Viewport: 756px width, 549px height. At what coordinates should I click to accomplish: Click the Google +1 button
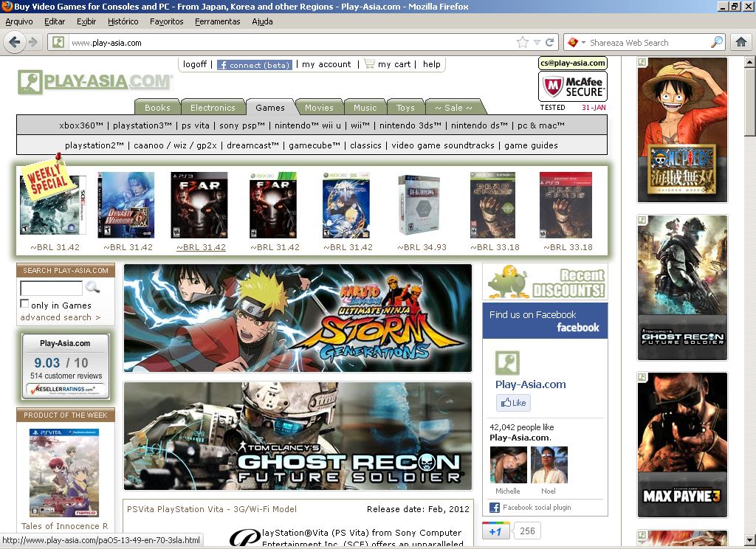point(495,531)
